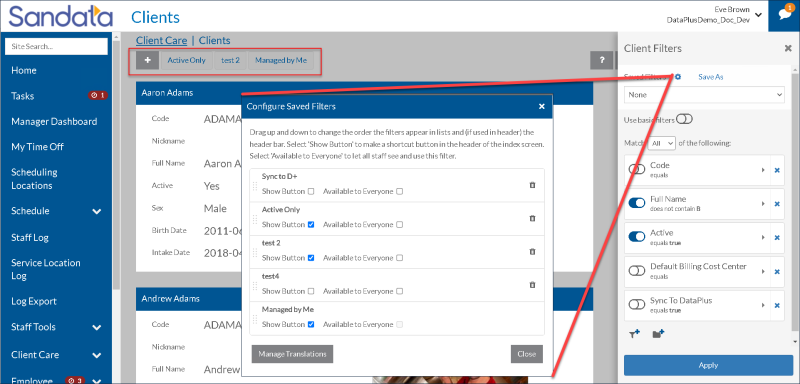This screenshot has width=800, height=384.
Task: Click the Manage Translations button
Action: point(292,354)
